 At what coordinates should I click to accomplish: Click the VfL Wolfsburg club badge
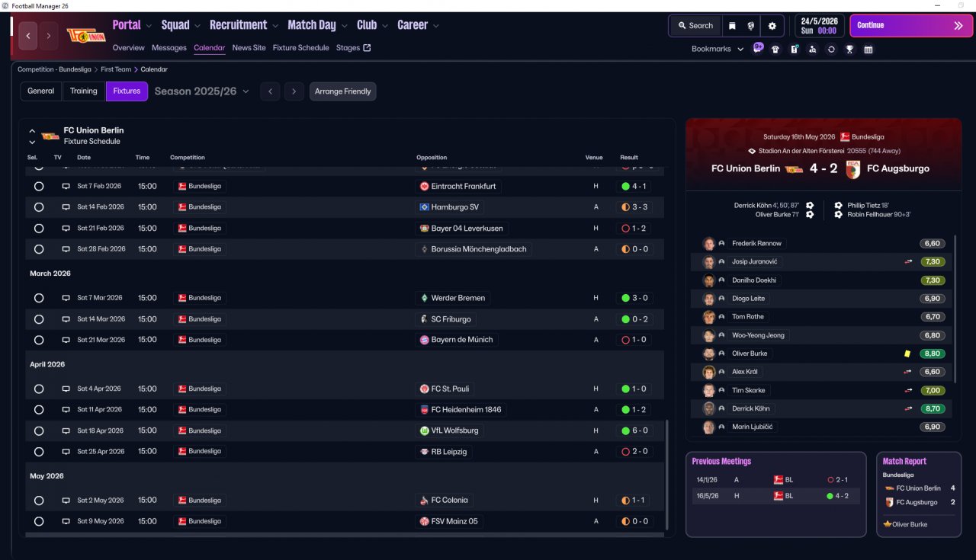pos(425,430)
